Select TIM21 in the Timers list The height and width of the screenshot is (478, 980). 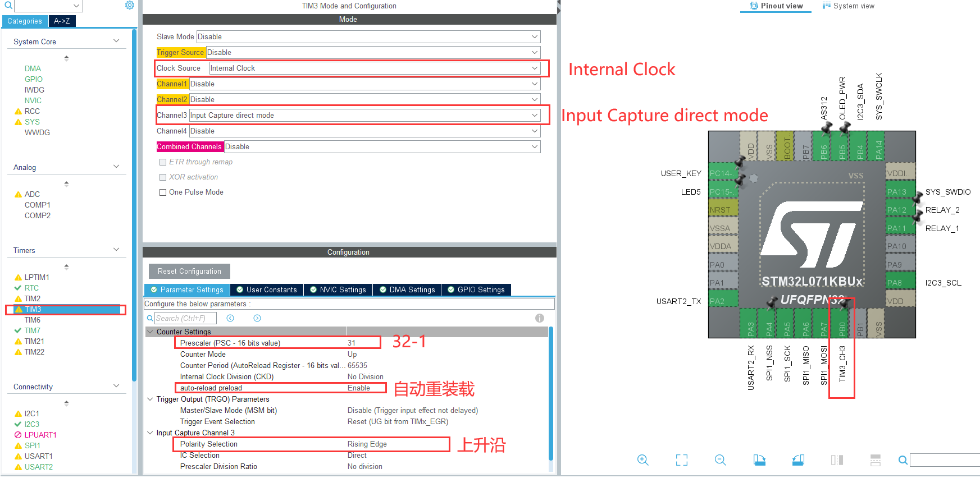point(34,341)
